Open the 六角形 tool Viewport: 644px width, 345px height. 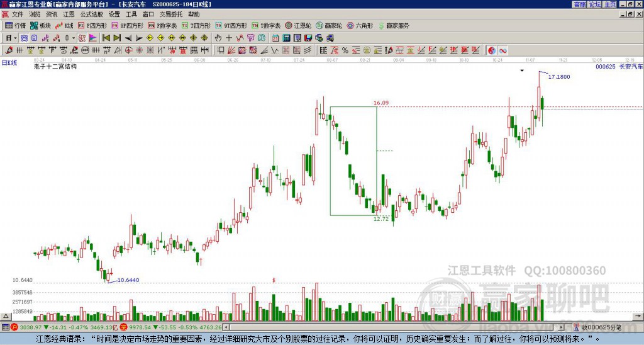(360, 25)
